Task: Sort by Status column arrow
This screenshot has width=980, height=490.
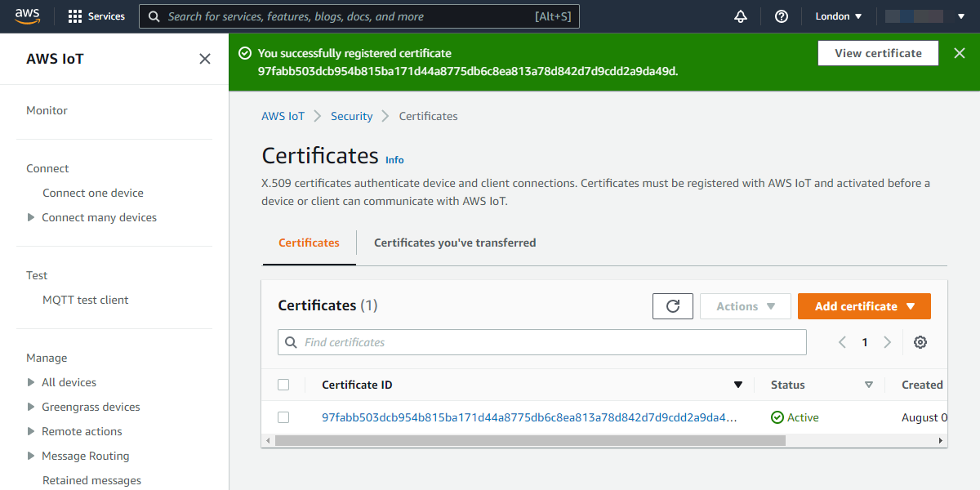Action: pyautogui.click(x=869, y=385)
